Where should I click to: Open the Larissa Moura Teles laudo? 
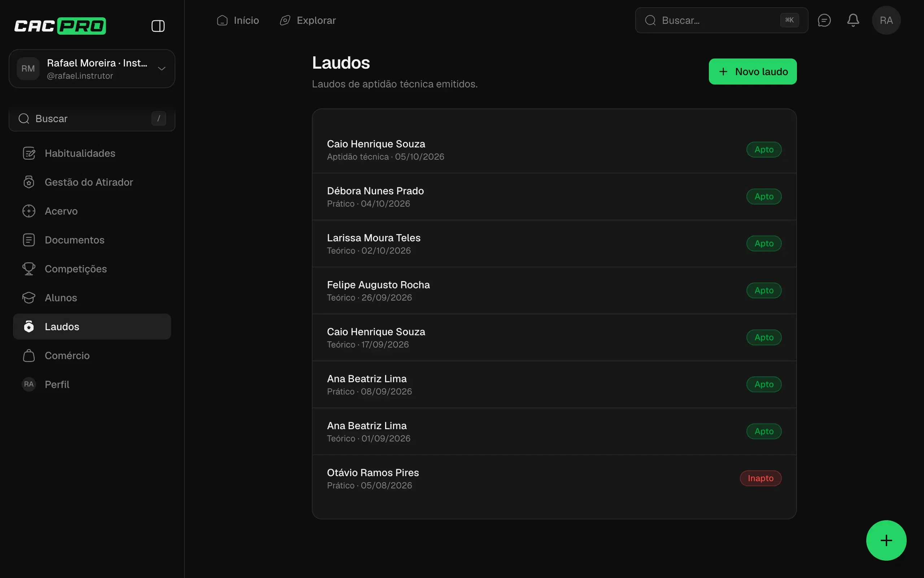click(x=554, y=243)
